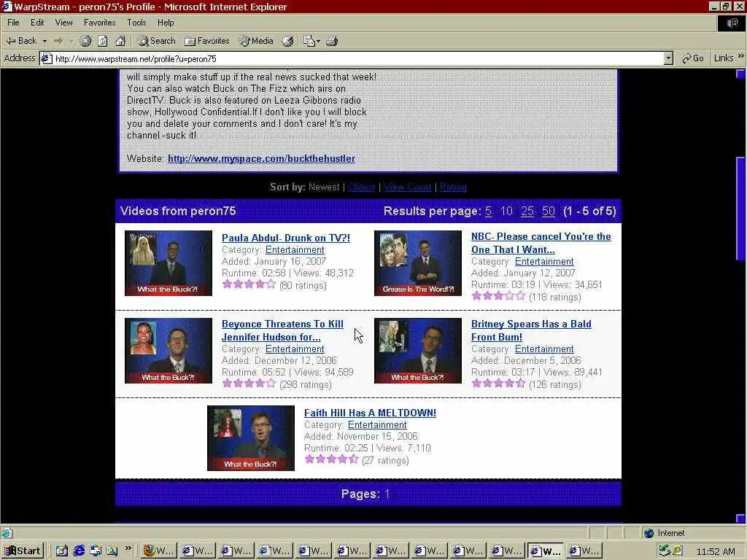Screen dimensions: 747x560
Task: Click the first system tray icon
Action: tap(664, 551)
